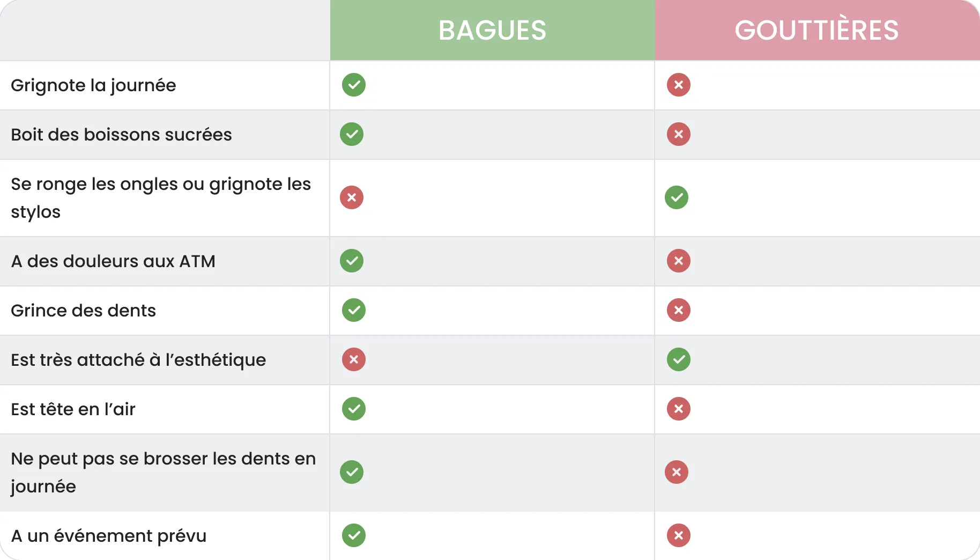Viewport: 980px width, 560px height.
Task: Click the label A un événement prévu
Action: 108,536
